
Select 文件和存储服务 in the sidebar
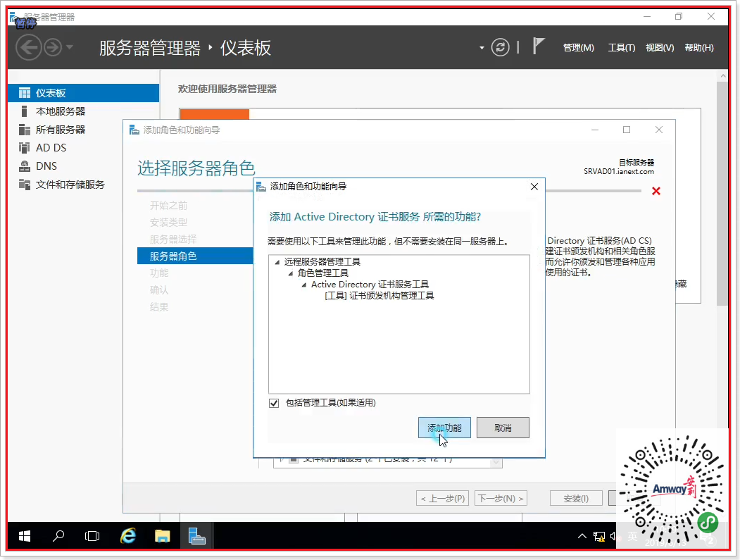coord(70,185)
